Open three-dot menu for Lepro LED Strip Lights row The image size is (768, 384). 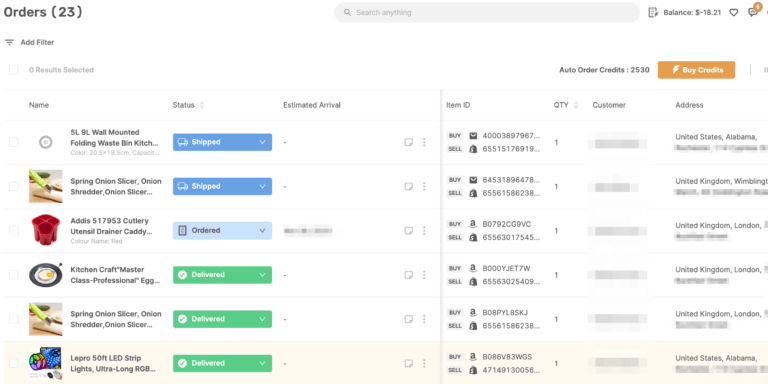(424, 363)
